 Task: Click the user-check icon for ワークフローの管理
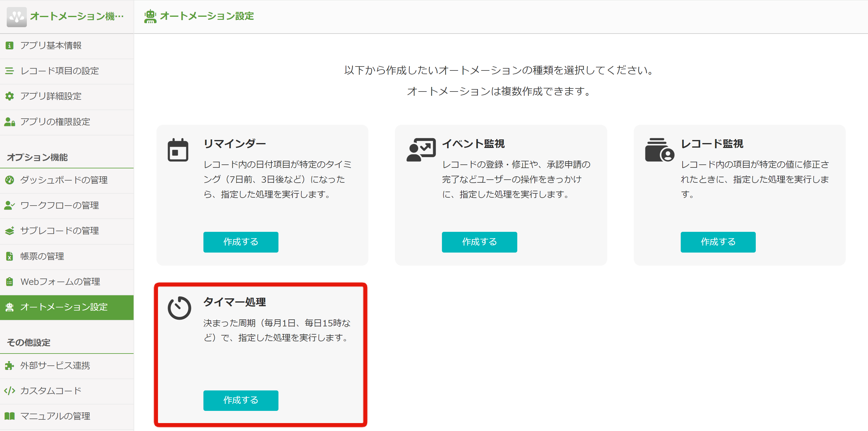(9, 205)
